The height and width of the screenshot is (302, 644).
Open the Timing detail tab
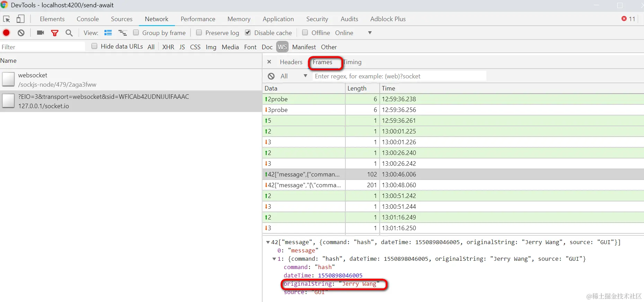[x=352, y=62]
